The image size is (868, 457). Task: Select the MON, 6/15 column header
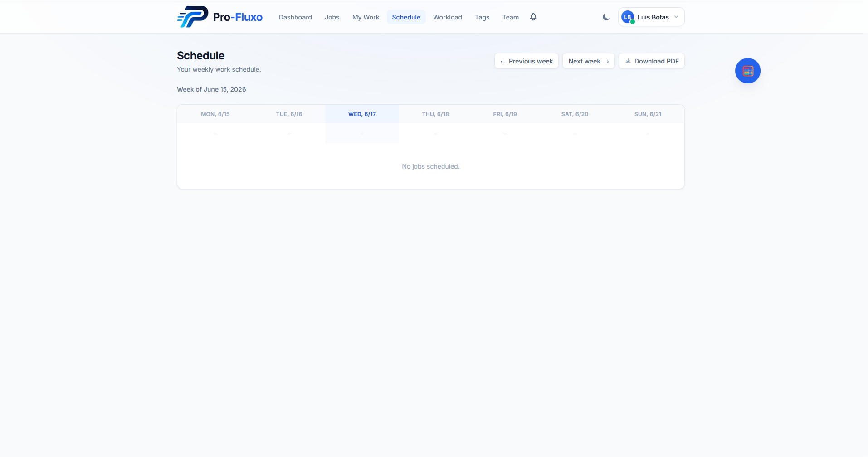[x=215, y=114]
